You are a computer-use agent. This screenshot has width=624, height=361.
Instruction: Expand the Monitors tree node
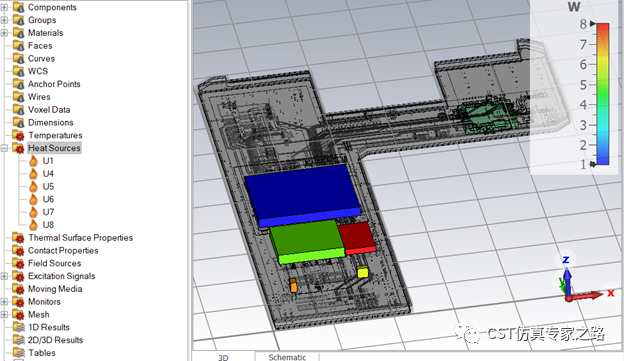[4, 302]
